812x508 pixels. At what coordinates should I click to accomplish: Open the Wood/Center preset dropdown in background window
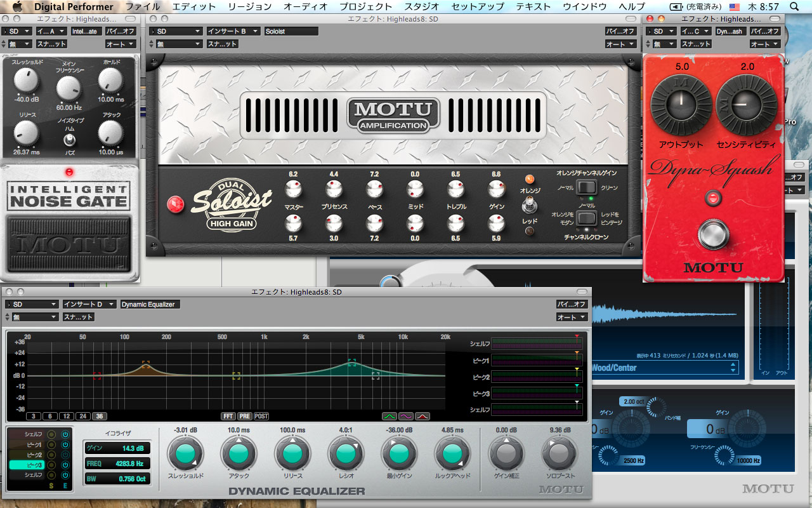664,367
